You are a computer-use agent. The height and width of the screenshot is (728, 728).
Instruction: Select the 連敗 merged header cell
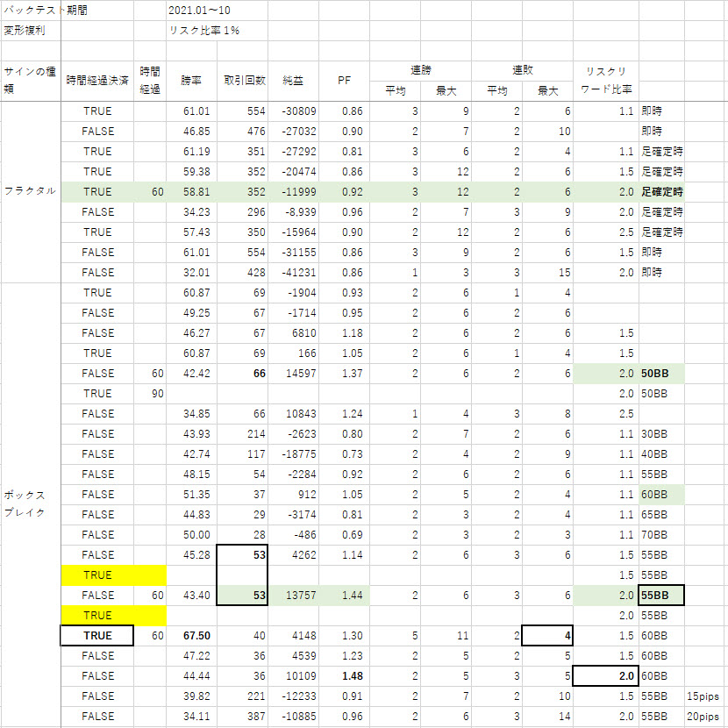click(x=523, y=70)
